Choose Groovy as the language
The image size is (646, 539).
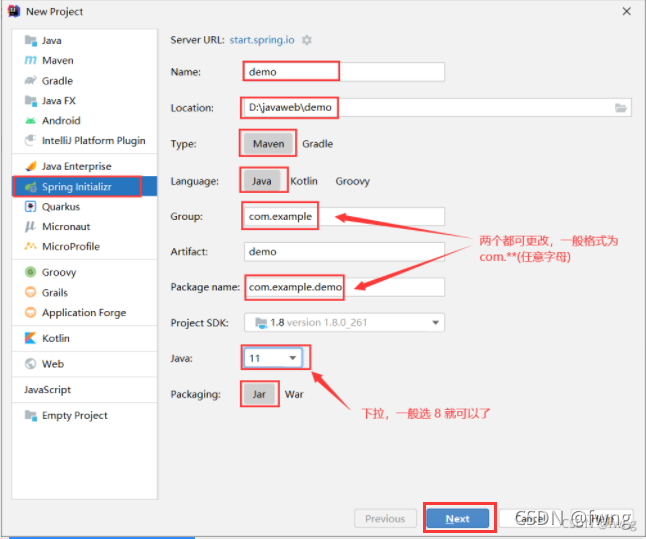click(x=352, y=181)
